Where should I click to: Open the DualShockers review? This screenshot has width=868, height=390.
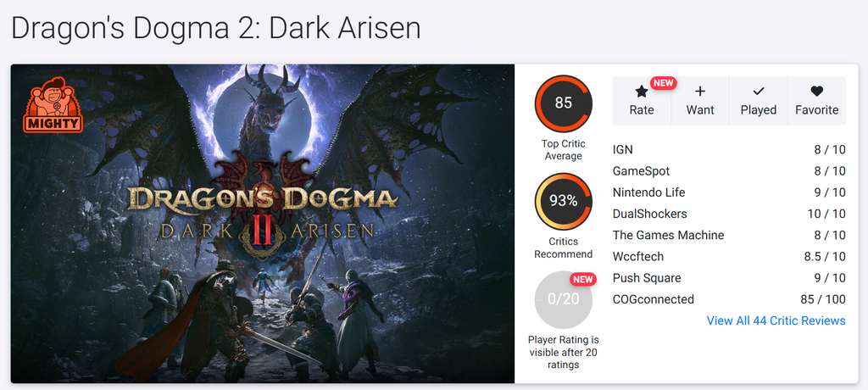pos(729,214)
